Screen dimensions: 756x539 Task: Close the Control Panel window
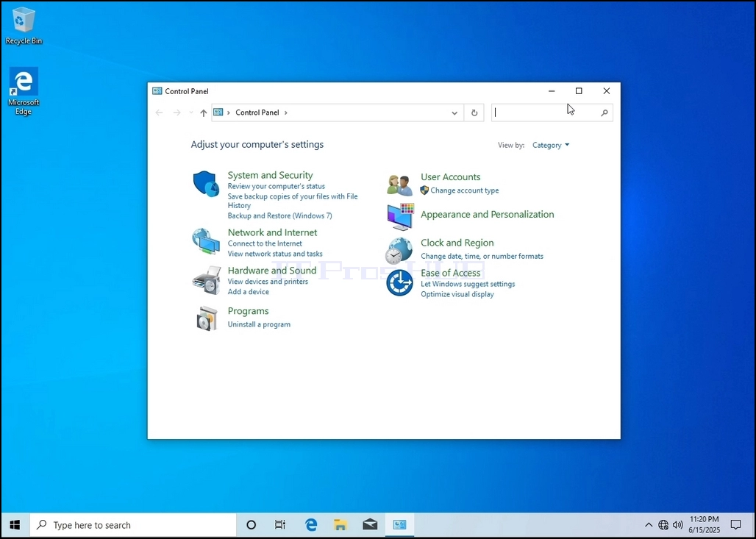click(x=607, y=91)
